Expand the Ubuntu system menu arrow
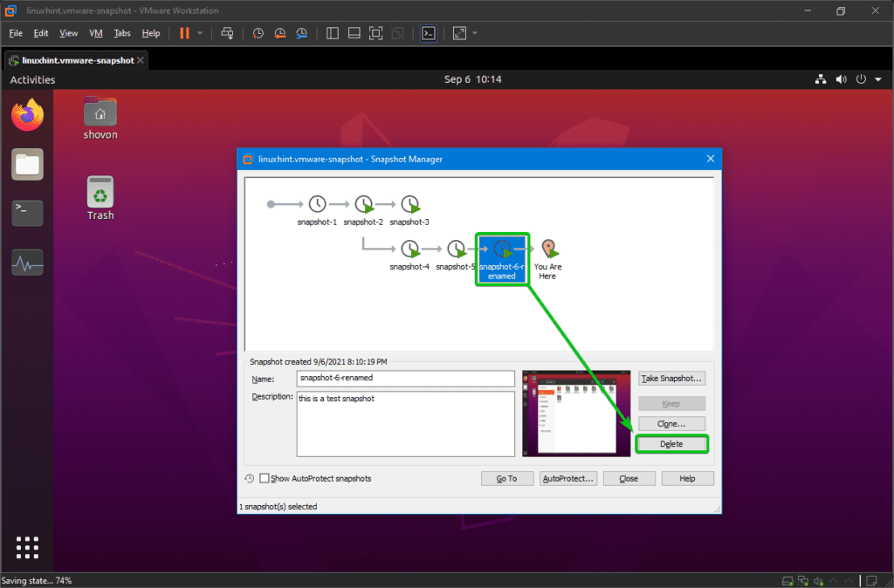 click(x=878, y=79)
